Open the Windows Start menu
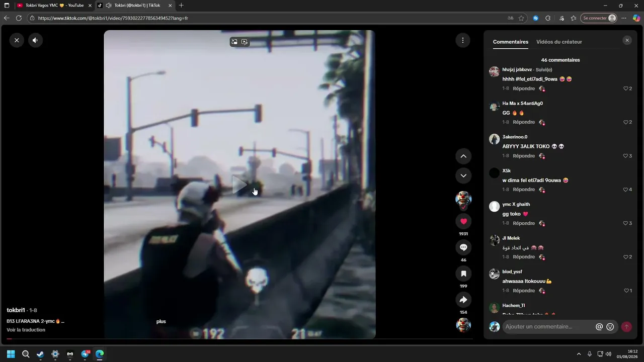 click(11, 354)
